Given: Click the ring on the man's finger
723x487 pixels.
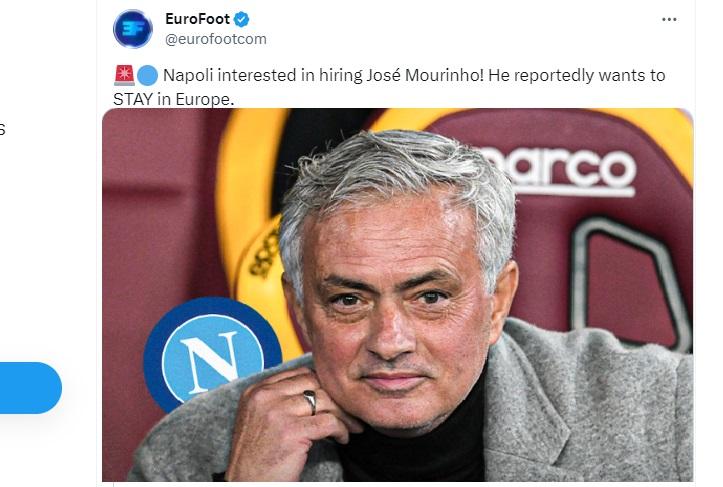Looking at the screenshot, I should pos(310,400).
